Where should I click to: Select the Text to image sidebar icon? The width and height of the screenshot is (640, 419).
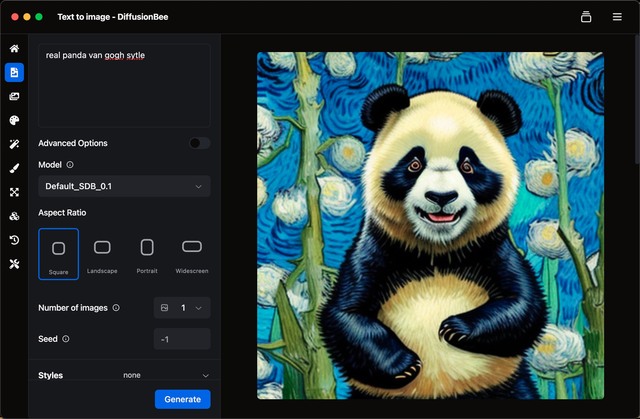(14, 73)
